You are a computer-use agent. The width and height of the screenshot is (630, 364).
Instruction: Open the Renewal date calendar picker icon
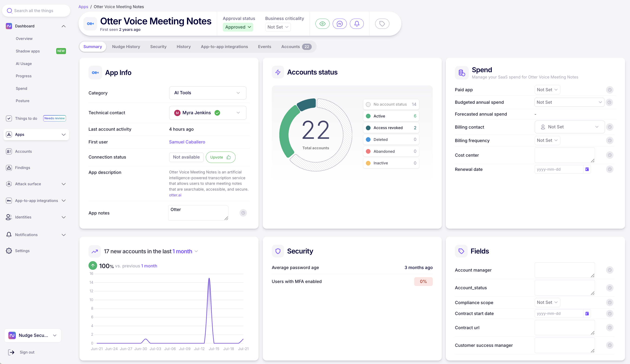587,169
